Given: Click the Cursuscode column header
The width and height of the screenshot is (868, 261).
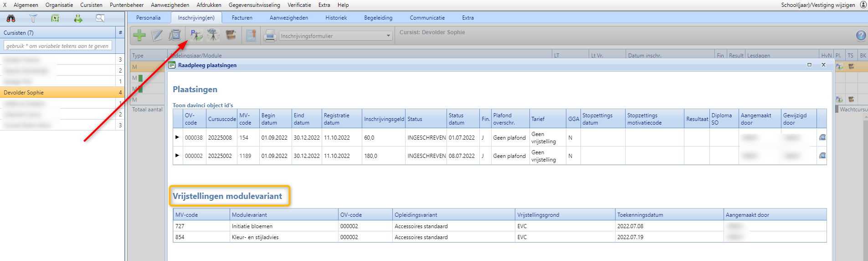Looking at the screenshot, I should coord(222,119).
